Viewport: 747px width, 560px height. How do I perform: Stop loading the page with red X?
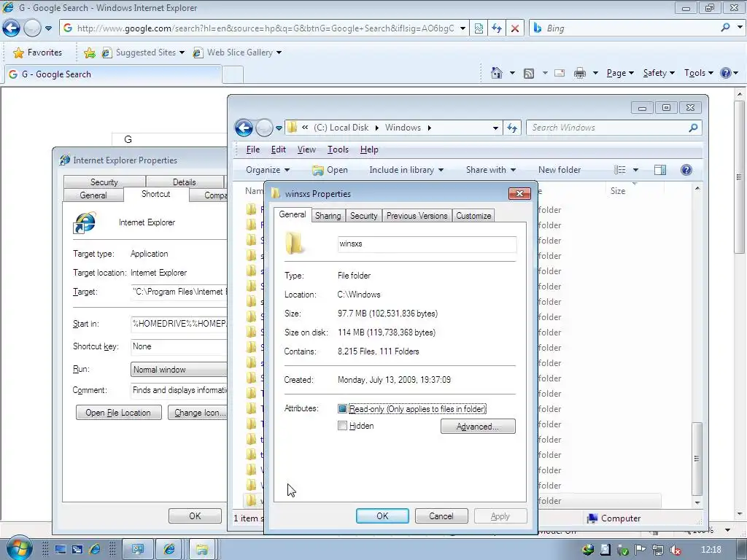515,28
